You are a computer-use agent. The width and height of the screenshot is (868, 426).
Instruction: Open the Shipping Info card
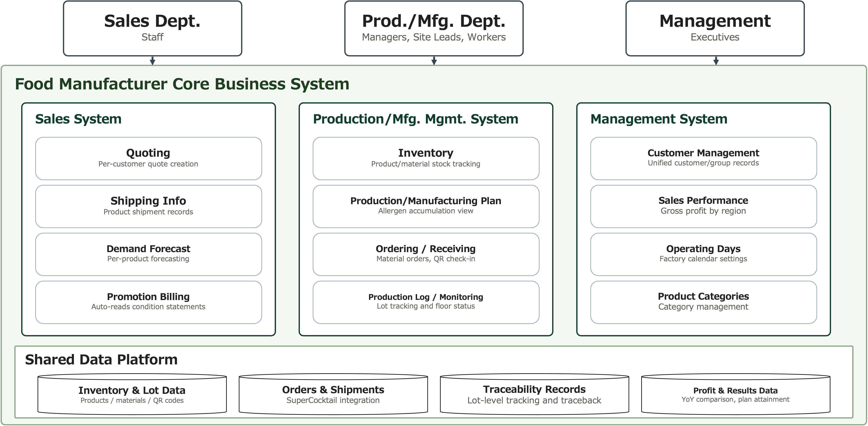click(x=149, y=206)
